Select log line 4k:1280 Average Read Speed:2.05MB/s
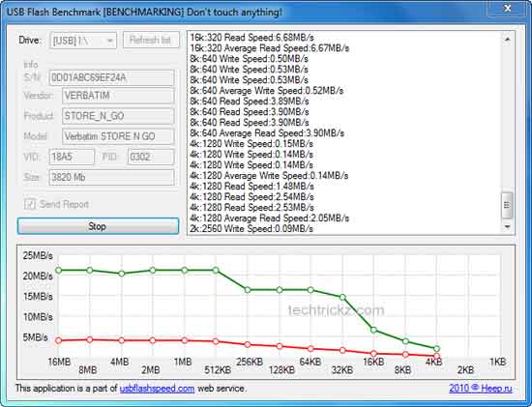The height and width of the screenshot is (407, 532). (270, 218)
